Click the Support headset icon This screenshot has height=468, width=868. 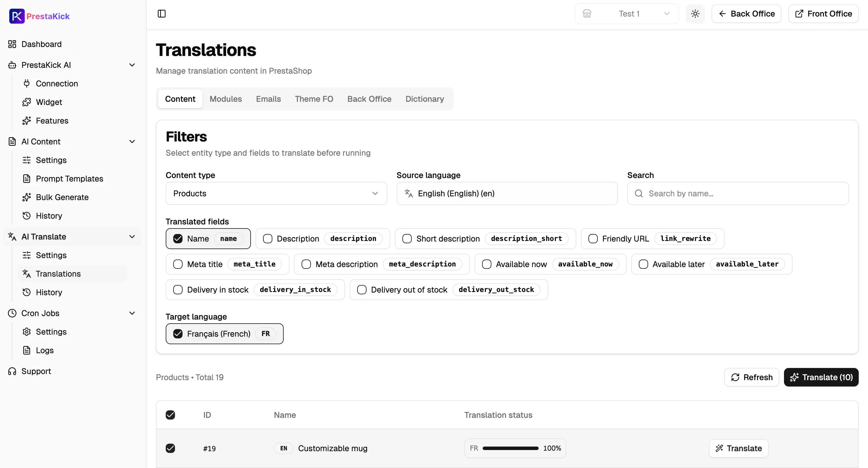(x=12, y=371)
